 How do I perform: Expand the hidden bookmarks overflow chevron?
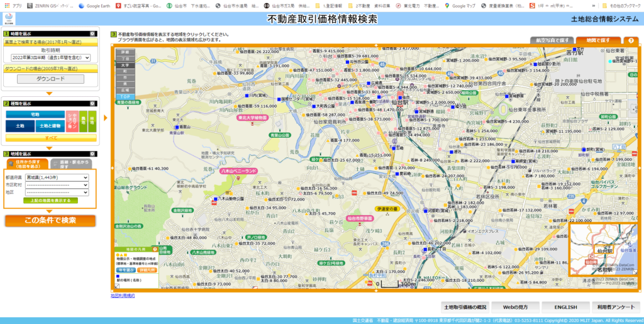593,6
